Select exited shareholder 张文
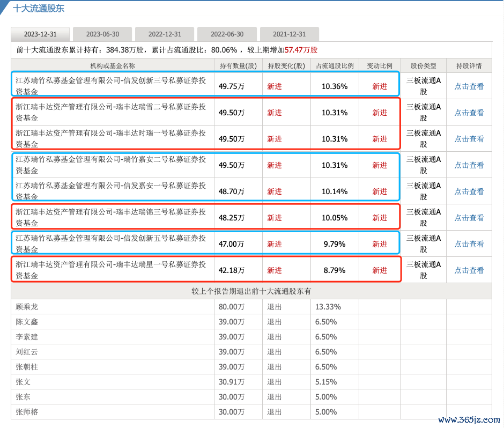Viewport: 504px width, 428px height. pos(23,382)
